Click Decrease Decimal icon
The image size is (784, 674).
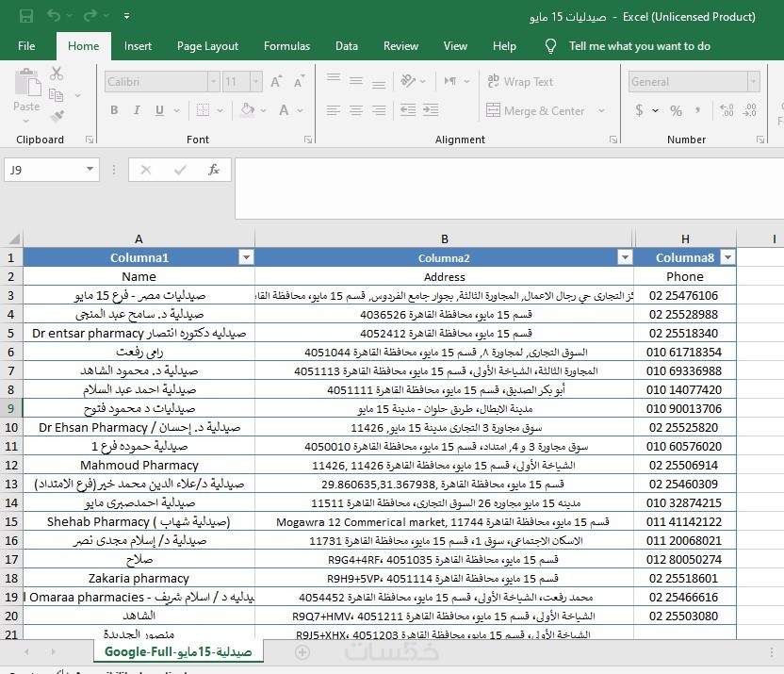pyautogui.click(x=749, y=110)
